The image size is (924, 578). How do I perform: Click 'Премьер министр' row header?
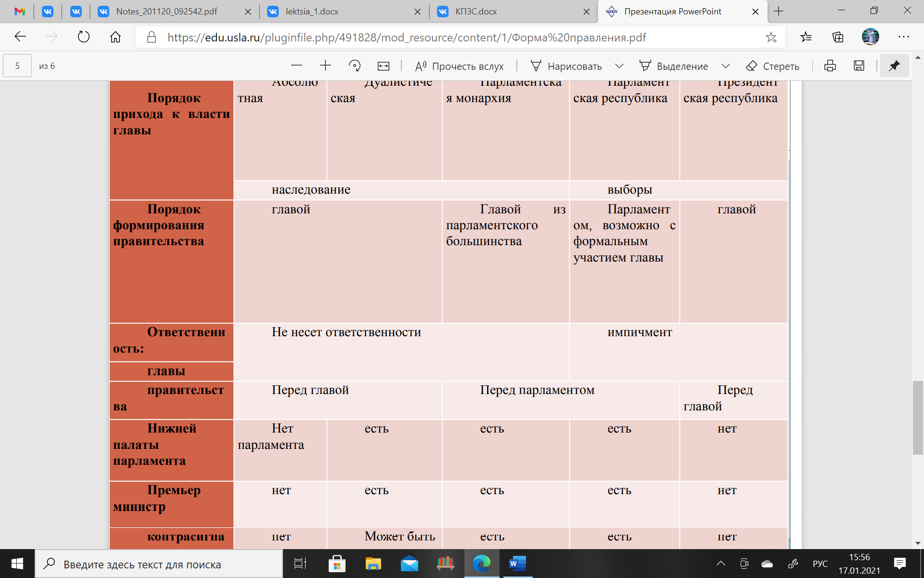(171, 504)
